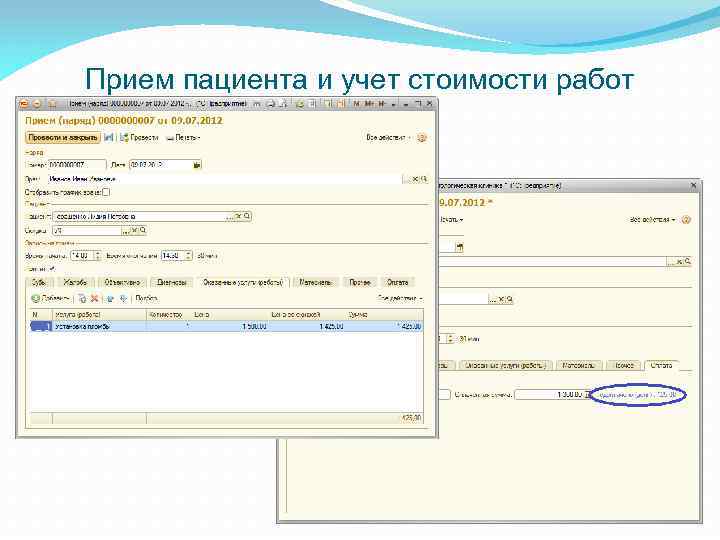720x540 pixels.
Task: Clear the Скидка field with its X icon
Action: click(135, 231)
